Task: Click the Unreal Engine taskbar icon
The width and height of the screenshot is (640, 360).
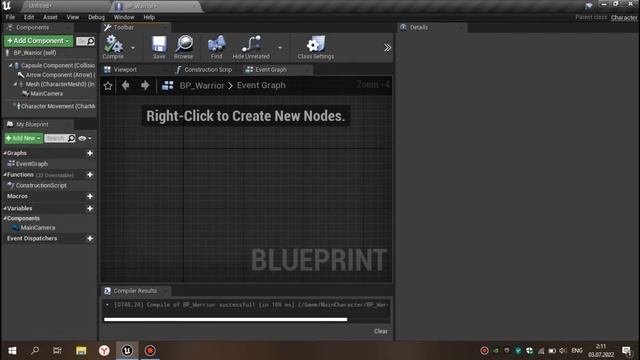Action: pos(127,351)
